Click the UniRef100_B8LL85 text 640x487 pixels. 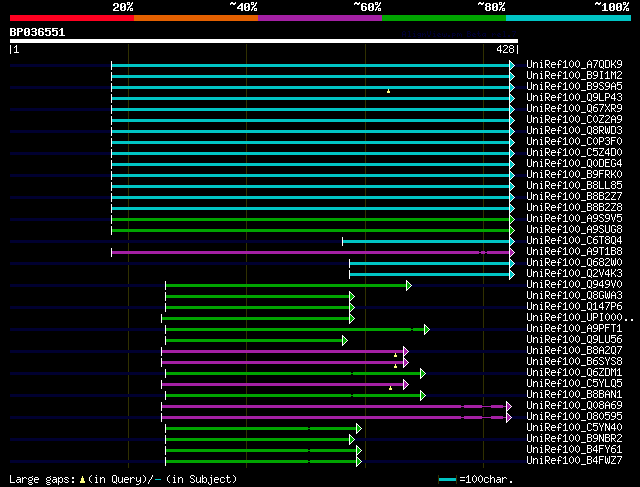574,186
